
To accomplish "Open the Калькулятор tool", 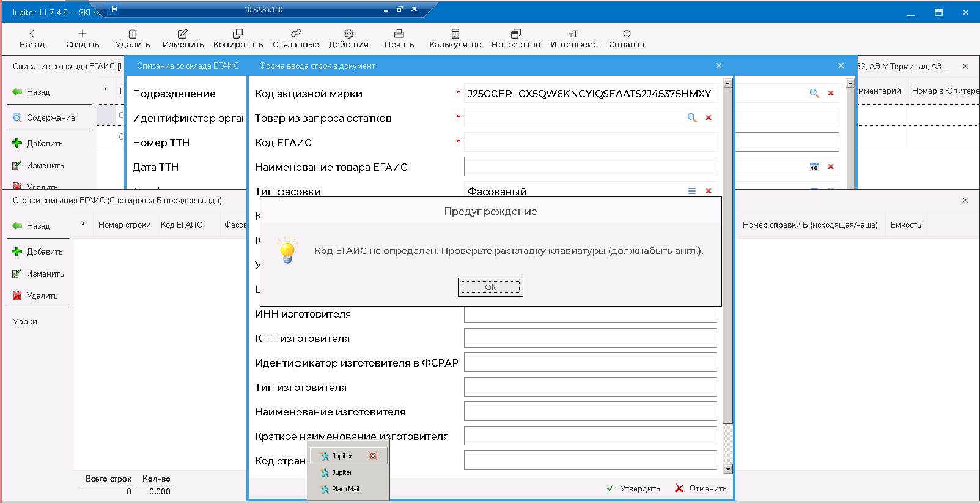I will [455, 39].
